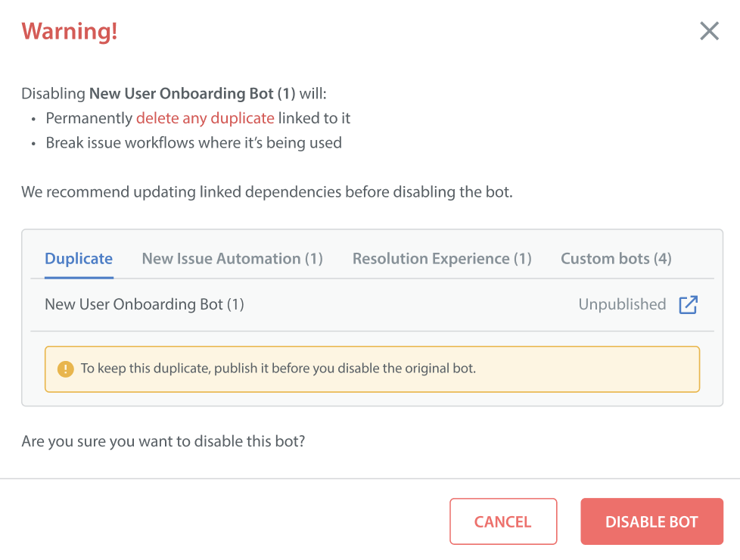Click the 'Are you sure' confirmation question
Viewport: 740px width, 560px height.
point(163,440)
